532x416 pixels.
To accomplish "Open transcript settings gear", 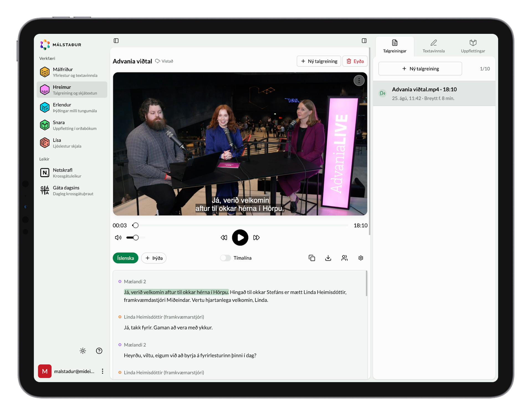I will [361, 258].
